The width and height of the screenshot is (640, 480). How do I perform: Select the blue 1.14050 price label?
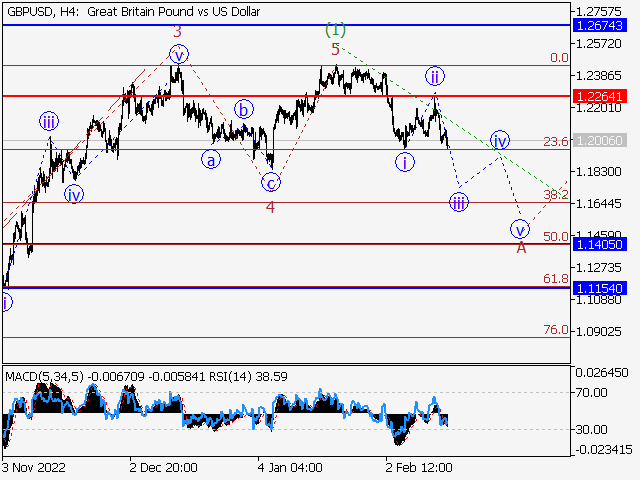pos(600,244)
